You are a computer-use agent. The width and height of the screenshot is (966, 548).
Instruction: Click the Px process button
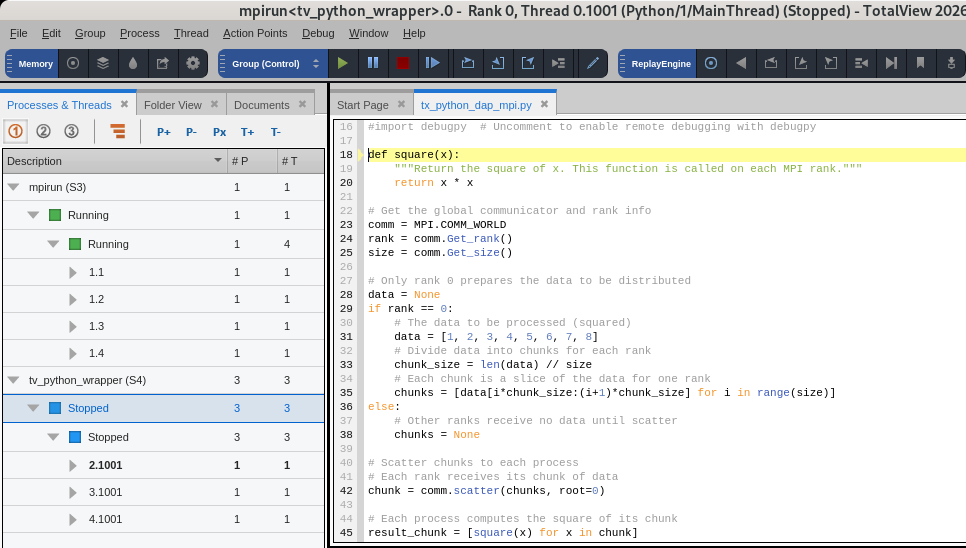coord(219,132)
